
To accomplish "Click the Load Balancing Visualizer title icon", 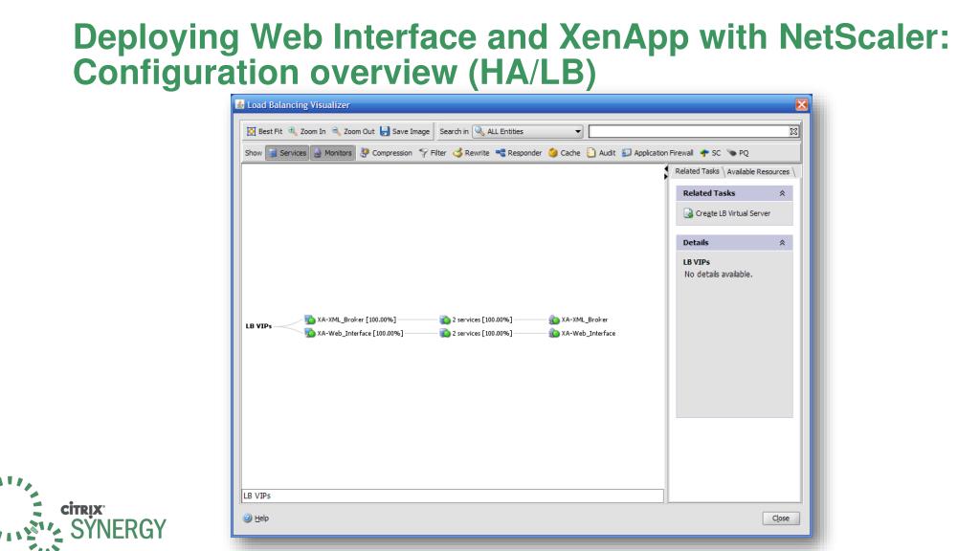I will (240, 105).
